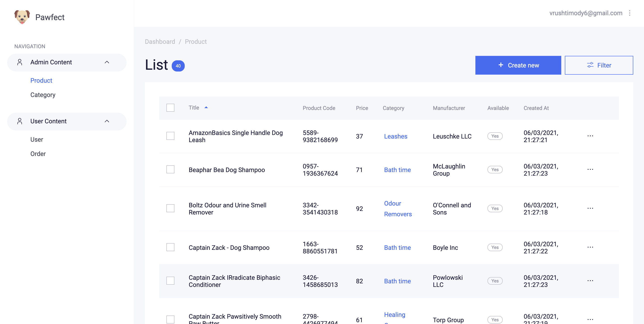The image size is (644, 324).
Task: Open actions menu for Beaphar Bea Shampoo row
Action: tap(590, 169)
